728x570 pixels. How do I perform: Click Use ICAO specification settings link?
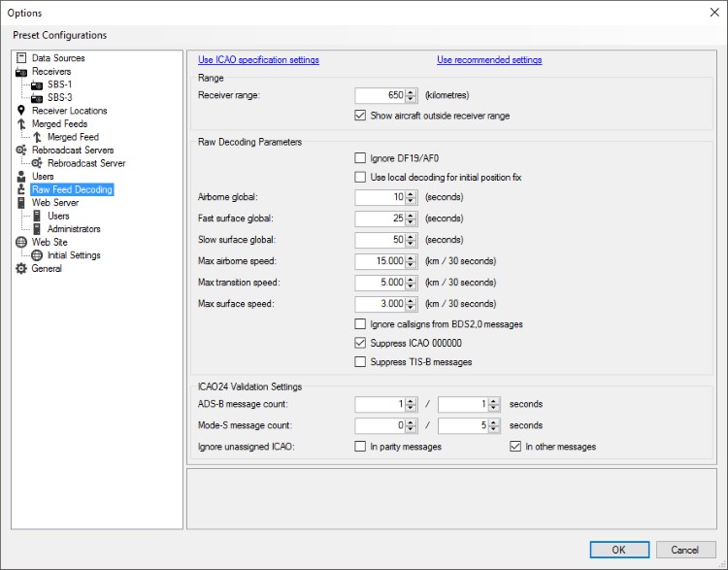pyautogui.click(x=258, y=60)
